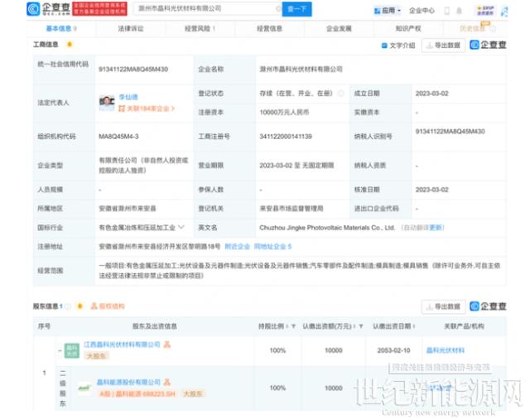Click the legal representative's avatar photo

[107, 103]
